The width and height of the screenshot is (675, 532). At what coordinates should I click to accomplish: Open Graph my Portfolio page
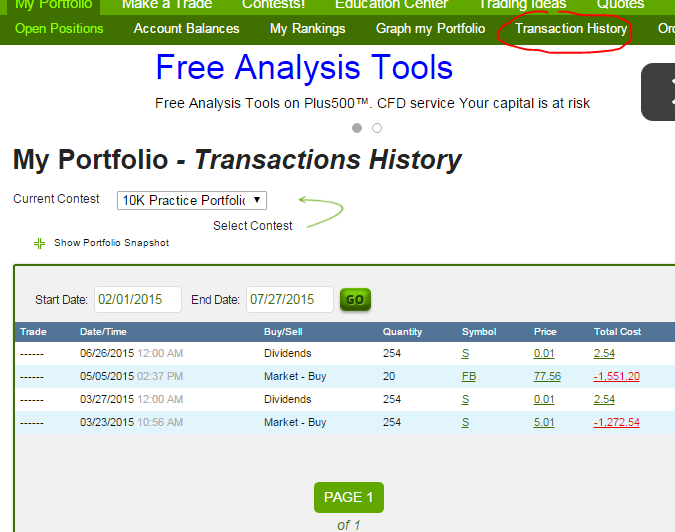coord(430,29)
